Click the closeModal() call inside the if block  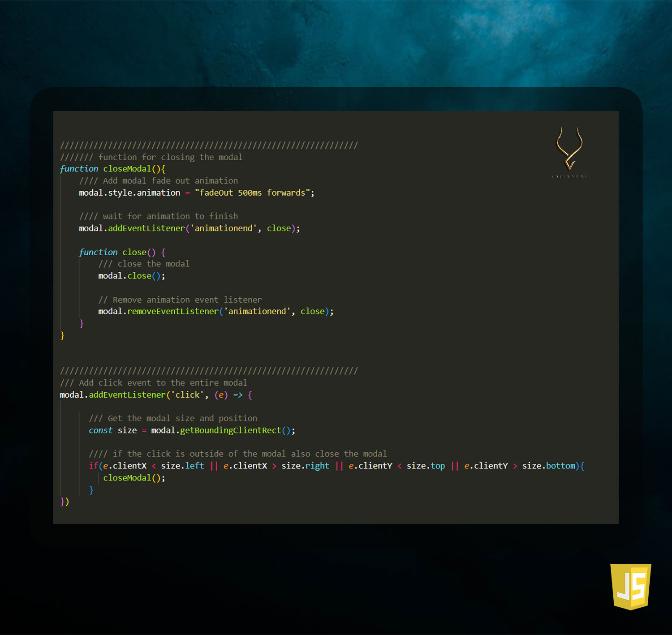pos(134,478)
